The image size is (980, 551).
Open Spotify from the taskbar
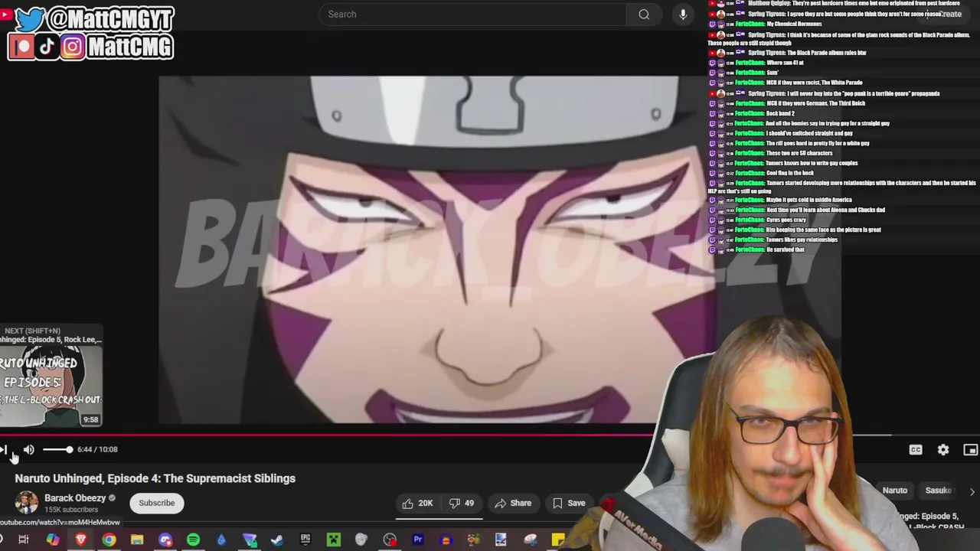[x=193, y=540]
